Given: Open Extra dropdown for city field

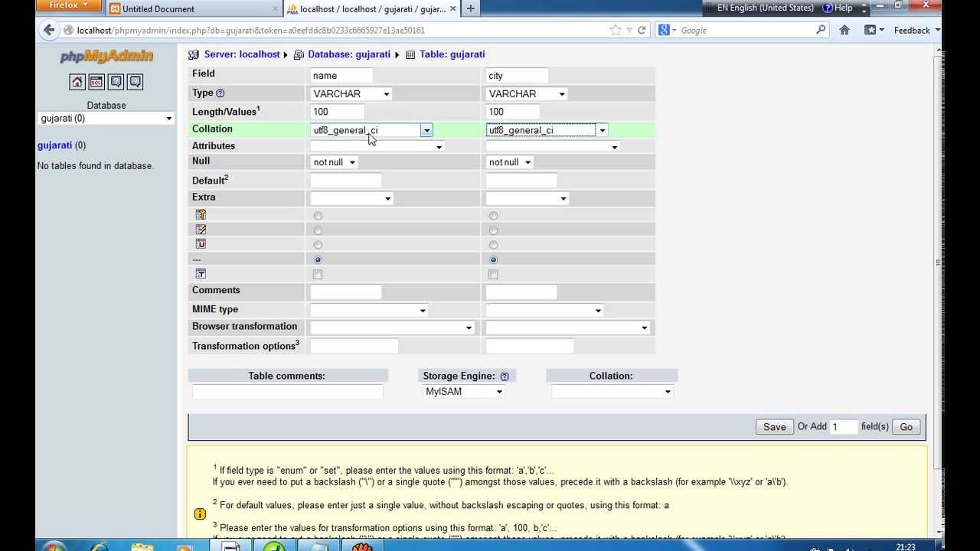Looking at the screenshot, I should click(x=527, y=198).
